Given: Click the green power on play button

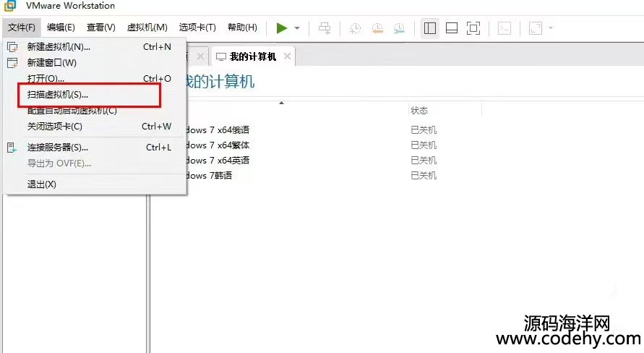Looking at the screenshot, I should [x=281, y=28].
